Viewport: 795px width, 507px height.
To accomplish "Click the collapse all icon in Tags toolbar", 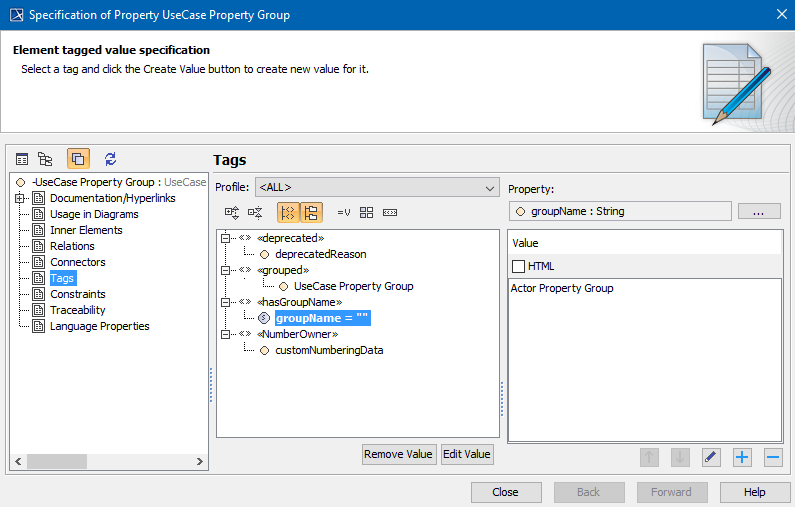I will 255,212.
